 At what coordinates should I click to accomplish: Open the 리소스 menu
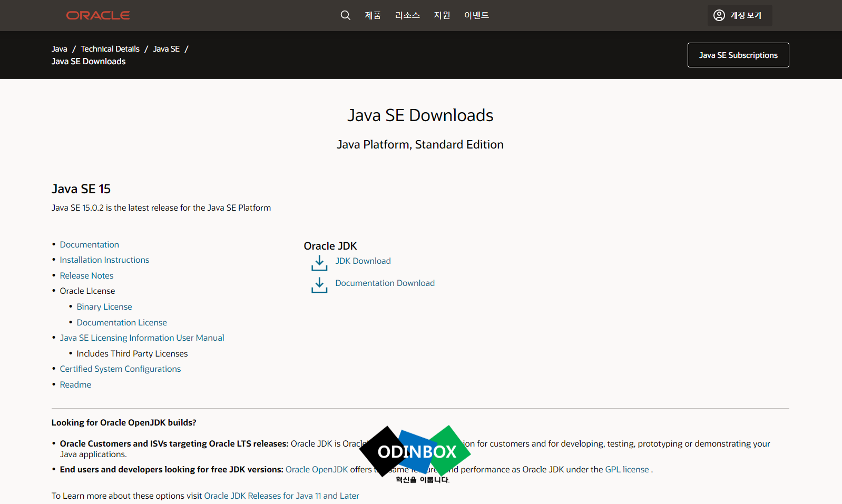pos(407,15)
